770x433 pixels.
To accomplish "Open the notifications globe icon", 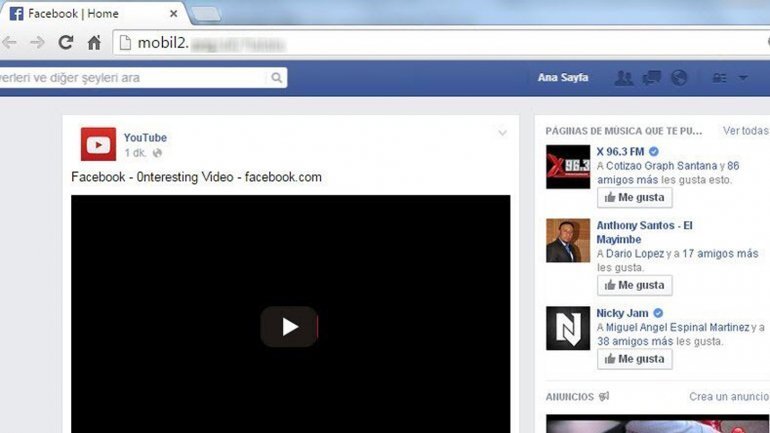I will coord(679,78).
